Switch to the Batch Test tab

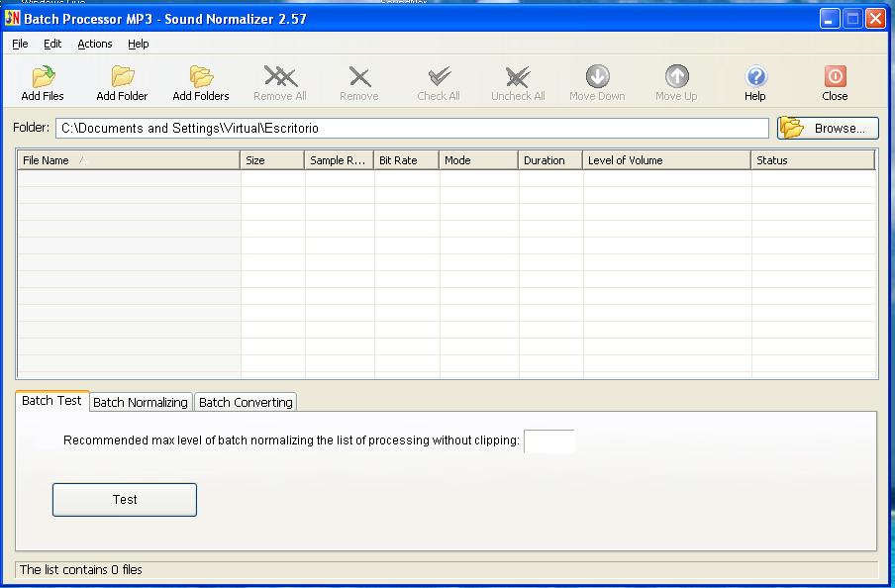51,401
